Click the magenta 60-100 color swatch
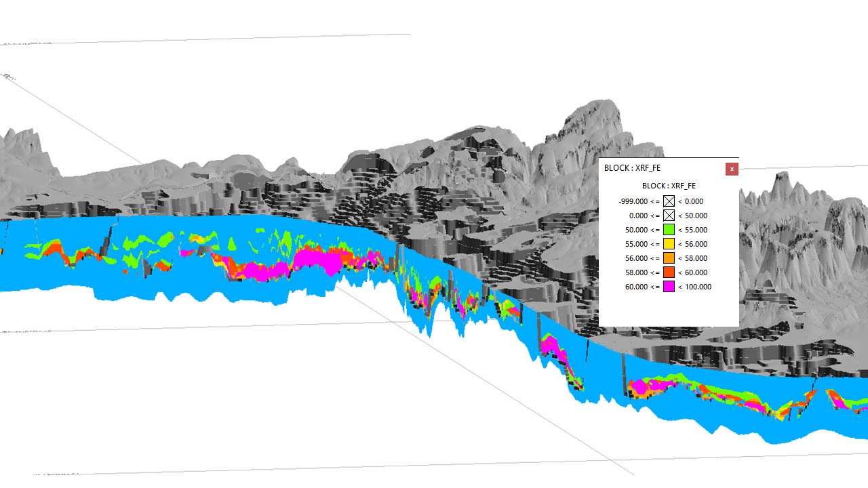This screenshot has height=488, width=868. pos(668,287)
